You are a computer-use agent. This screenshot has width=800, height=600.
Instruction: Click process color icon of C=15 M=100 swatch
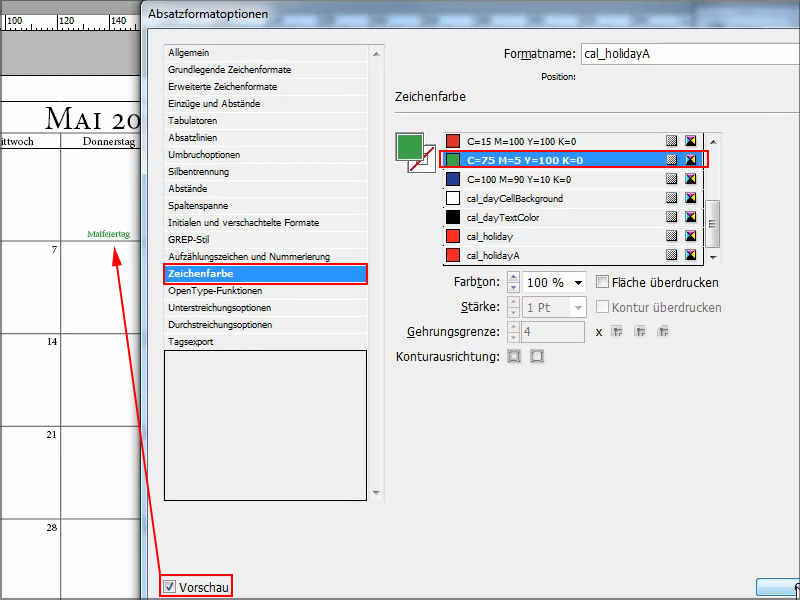pyautogui.click(x=671, y=141)
